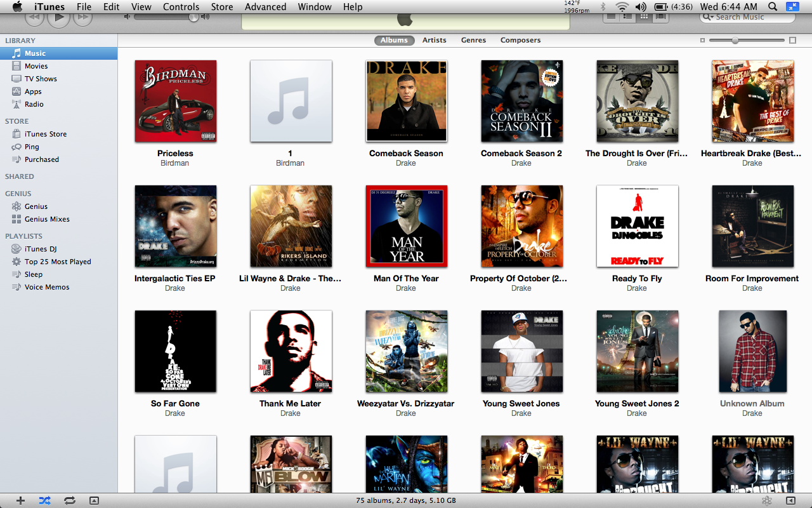Screen dimensions: 812x508
Task: Click the 'Intergalactic Ties EP' album title
Action: [x=175, y=278]
